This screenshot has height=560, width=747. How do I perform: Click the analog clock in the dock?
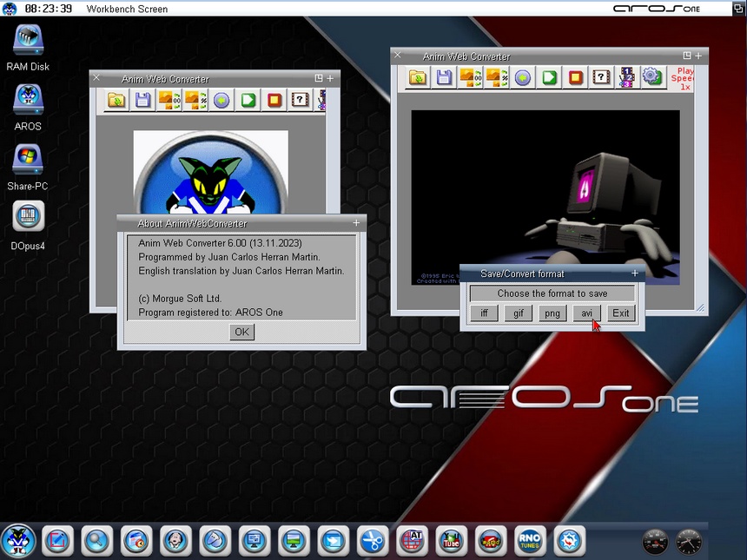click(x=689, y=542)
